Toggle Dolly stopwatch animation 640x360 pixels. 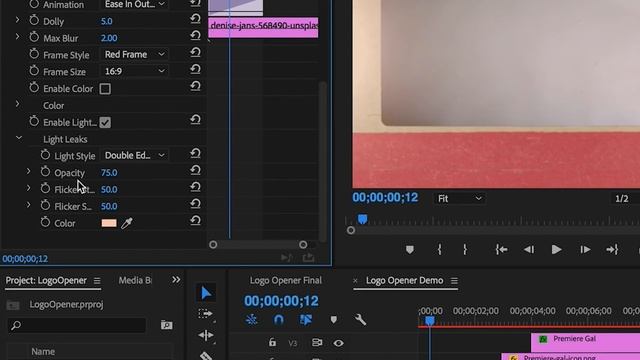(34, 20)
